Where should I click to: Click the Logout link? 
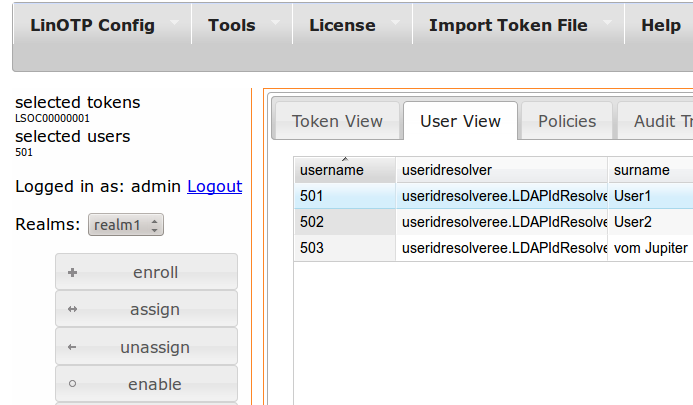click(214, 186)
